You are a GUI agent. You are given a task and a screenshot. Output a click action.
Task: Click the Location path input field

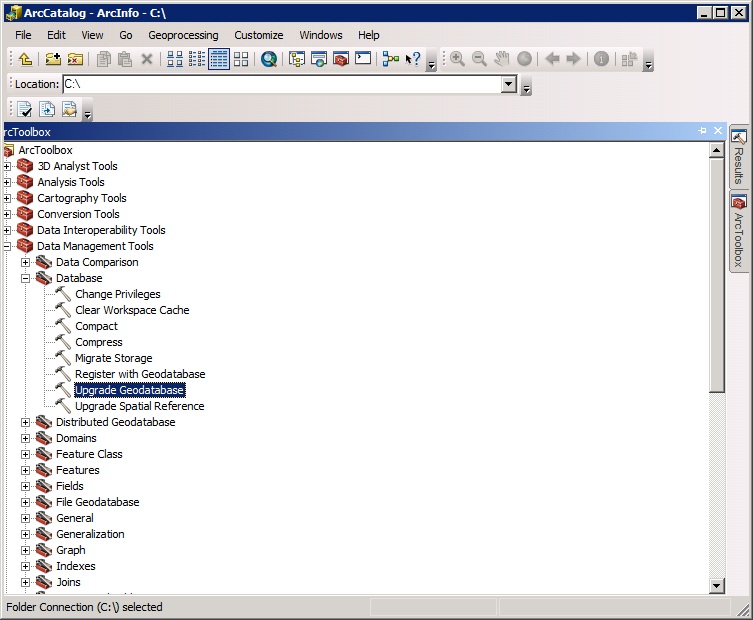click(x=282, y=85)
